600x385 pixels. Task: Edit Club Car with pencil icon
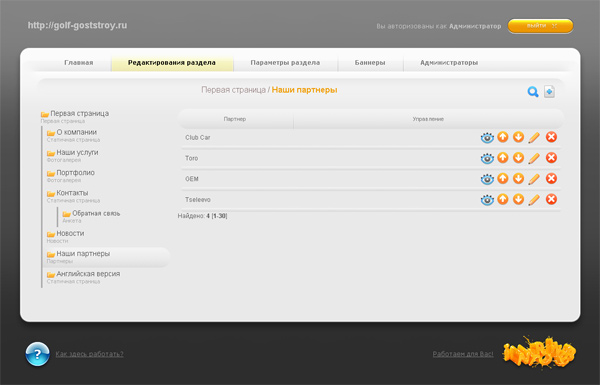(x=534, y=137)
